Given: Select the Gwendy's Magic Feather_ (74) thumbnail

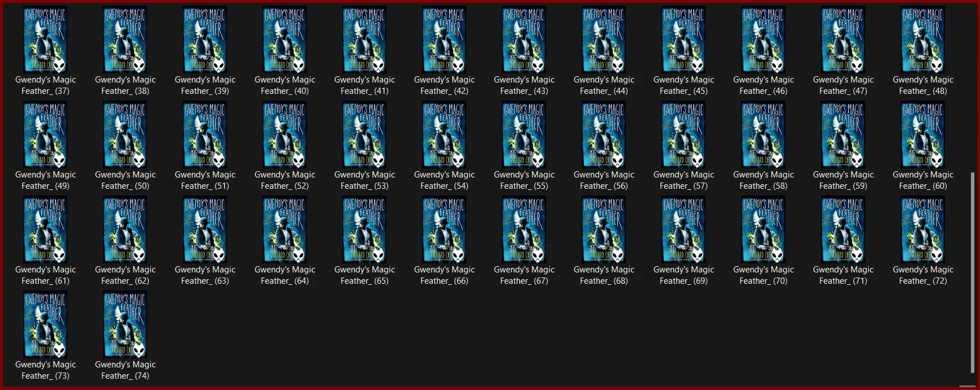Looking at the screenshot, I should [x=125, y=324].
